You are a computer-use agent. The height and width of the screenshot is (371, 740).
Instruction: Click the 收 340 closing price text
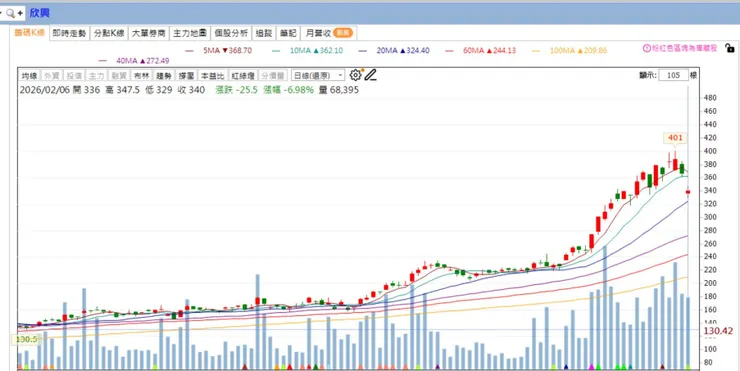click(191, 90)
